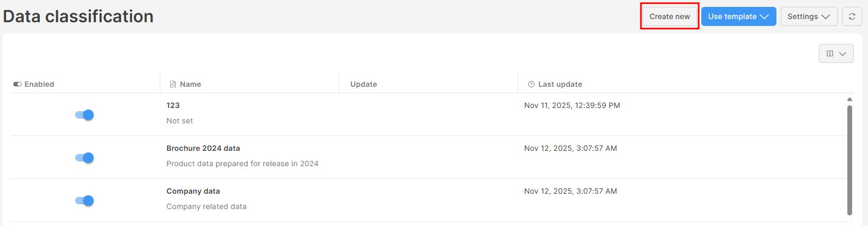This screenshot has width=868, height=226.
Task: Open the Company data entry
Action: [193, 191]
